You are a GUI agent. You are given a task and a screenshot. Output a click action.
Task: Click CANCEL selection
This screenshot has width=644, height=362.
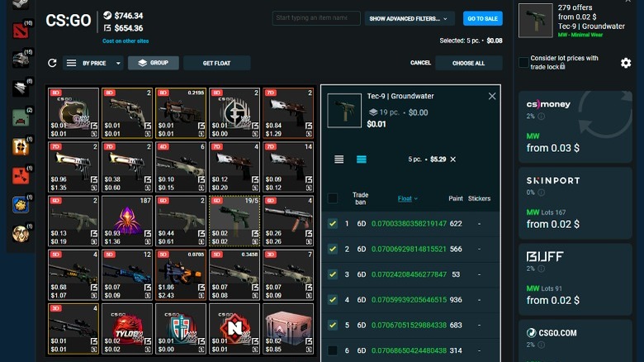420,63
